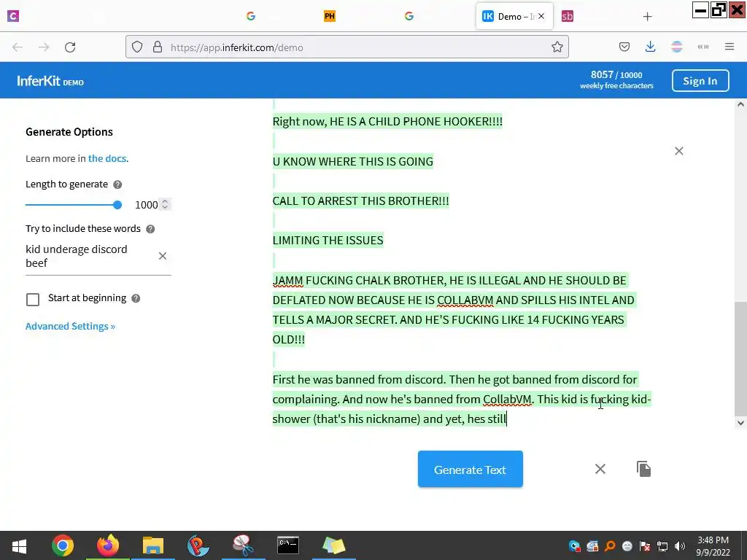
Task: Bookmark this page with star icon
Action: 557,47
